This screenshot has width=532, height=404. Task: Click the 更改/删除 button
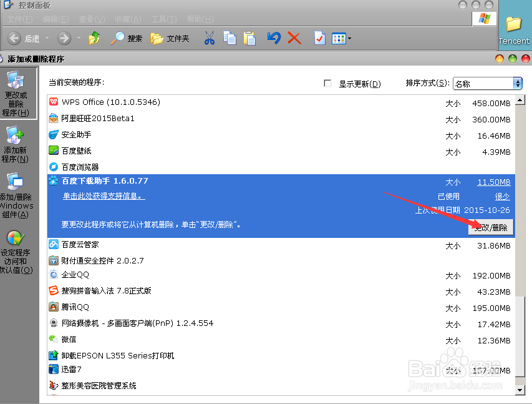pyautogui.click(x=491, y=227)
